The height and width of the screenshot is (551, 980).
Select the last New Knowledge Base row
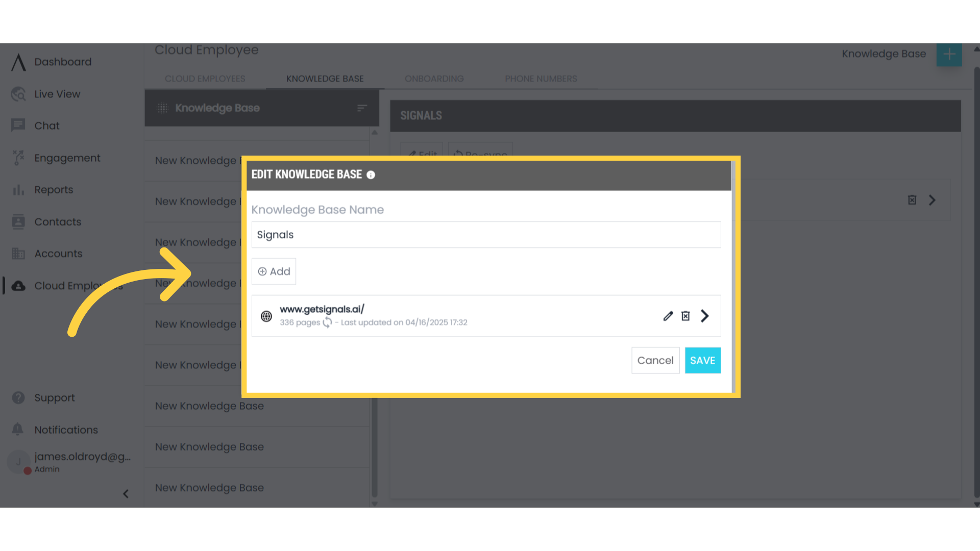tap(257, 488)
